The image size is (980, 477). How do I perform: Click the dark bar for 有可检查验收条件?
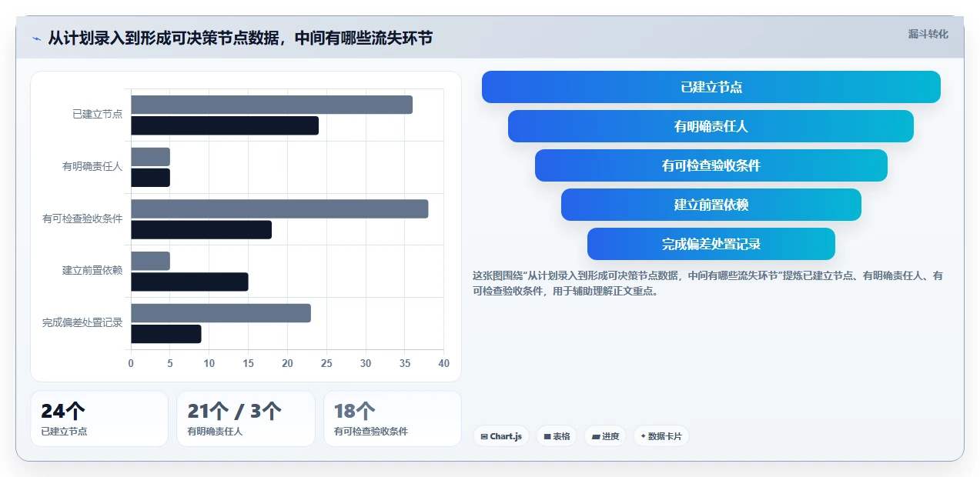point(201,230)
